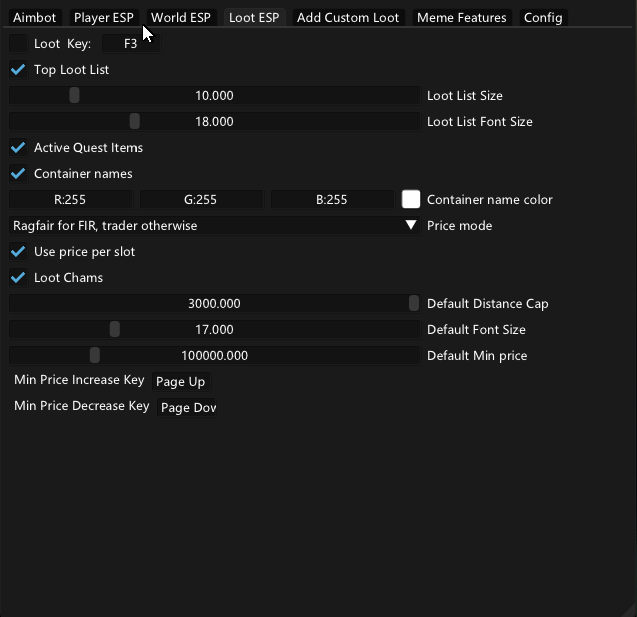Disable the Active Quest Items checkbox

[x=18, y=148]
